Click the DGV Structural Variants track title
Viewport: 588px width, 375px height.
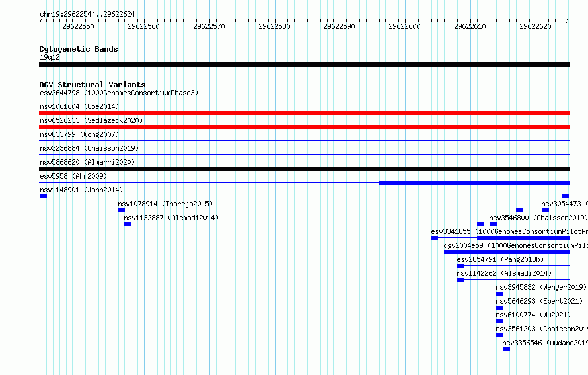(92, 85)
